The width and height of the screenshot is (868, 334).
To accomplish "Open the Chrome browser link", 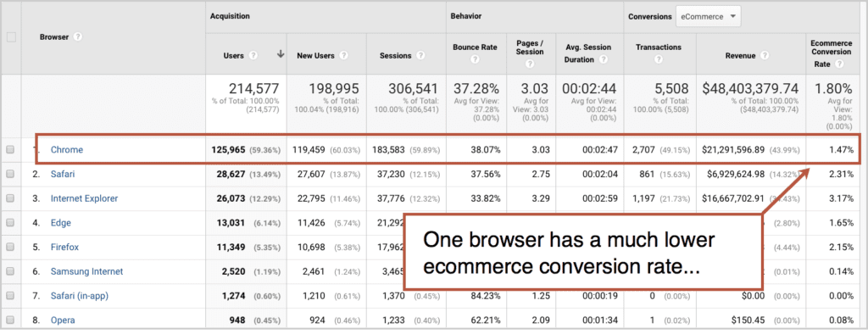I will coord(67,149).
